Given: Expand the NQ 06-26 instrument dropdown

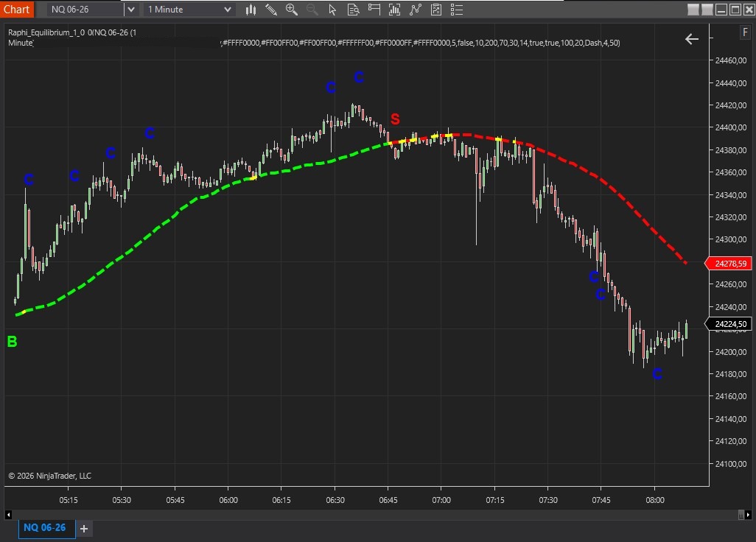Looking at the screenshot, I should (130, 10).
